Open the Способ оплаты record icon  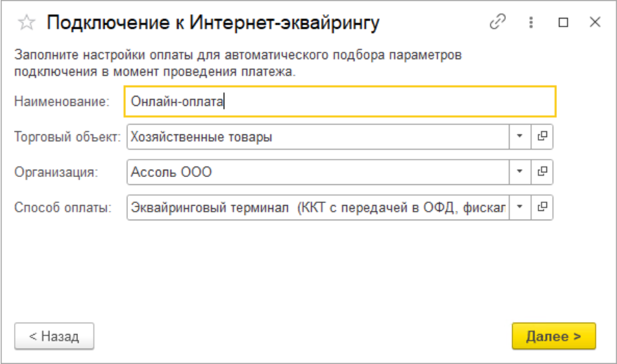point(542,207)
